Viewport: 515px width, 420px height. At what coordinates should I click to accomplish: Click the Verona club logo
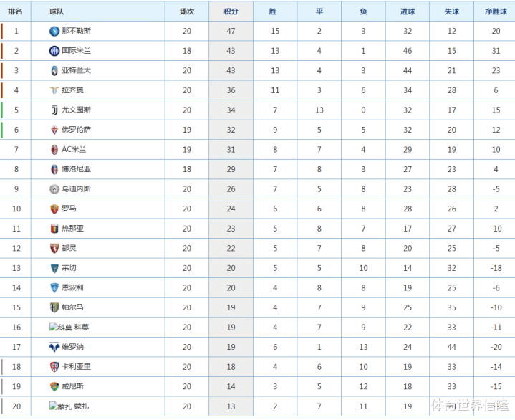[x=54, y=347]
